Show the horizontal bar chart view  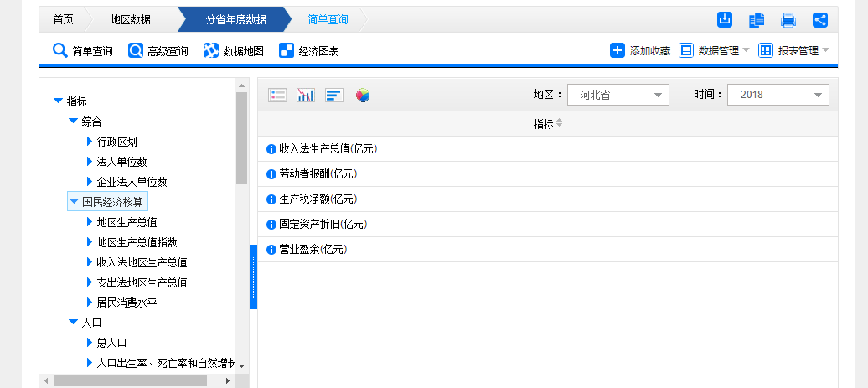point(334,96)
